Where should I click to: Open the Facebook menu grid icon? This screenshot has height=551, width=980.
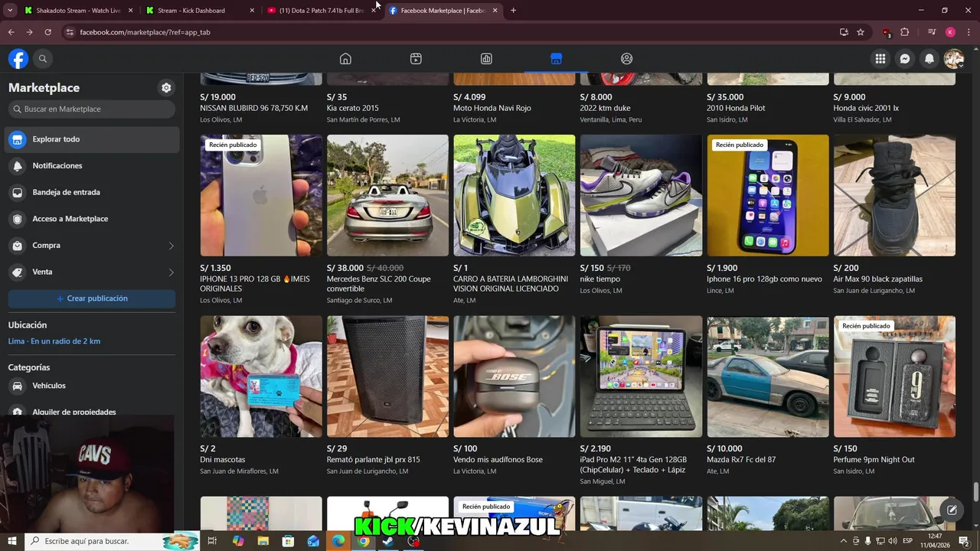click(x=880, y=59)
